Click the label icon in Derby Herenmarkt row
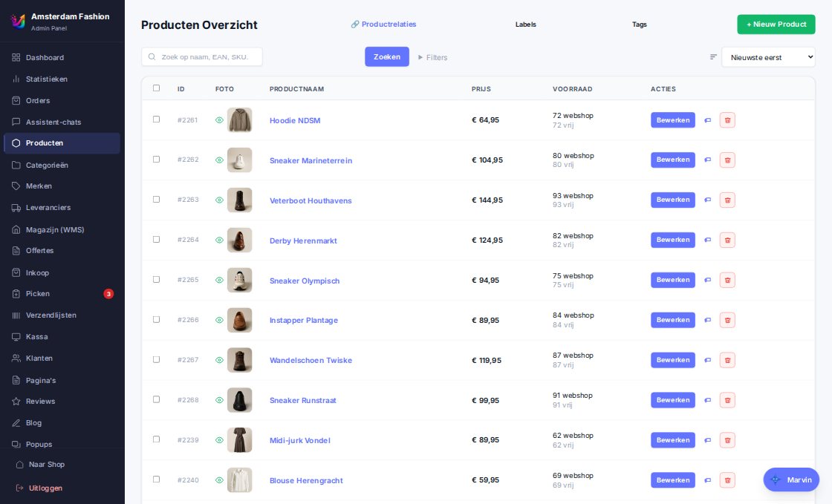The width and height of the screenshot is (832, 504). tap(707, 240)
